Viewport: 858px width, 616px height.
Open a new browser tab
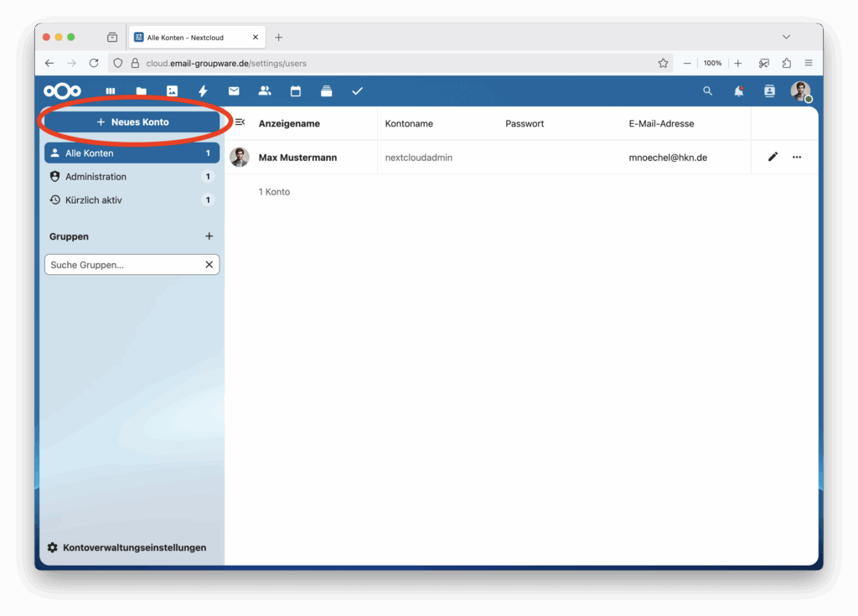(x=278, y=37)
